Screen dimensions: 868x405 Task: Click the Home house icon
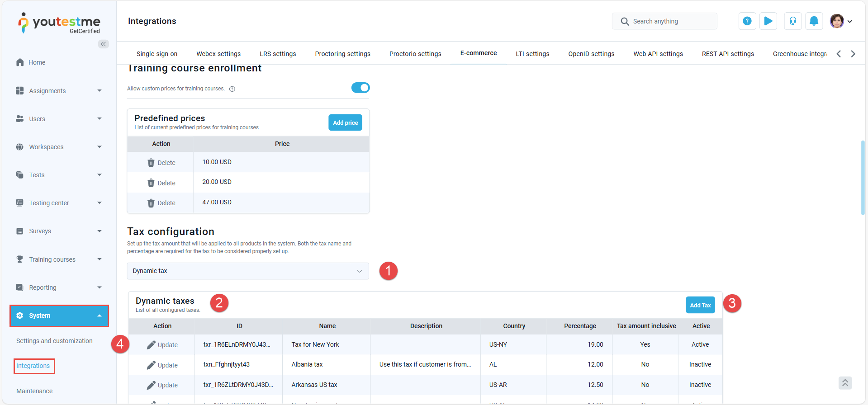pyautogui.click(x=20, y=62)
